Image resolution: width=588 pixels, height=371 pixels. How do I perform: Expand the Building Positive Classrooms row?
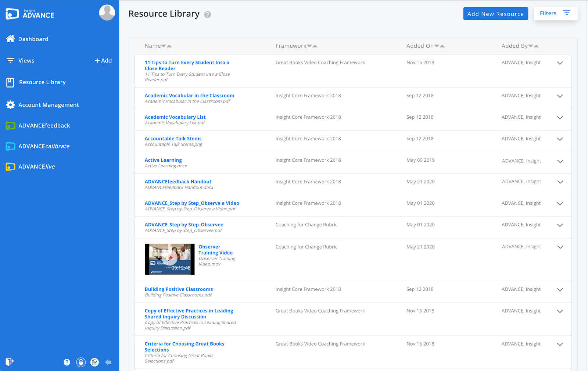[x=560, y=290]
